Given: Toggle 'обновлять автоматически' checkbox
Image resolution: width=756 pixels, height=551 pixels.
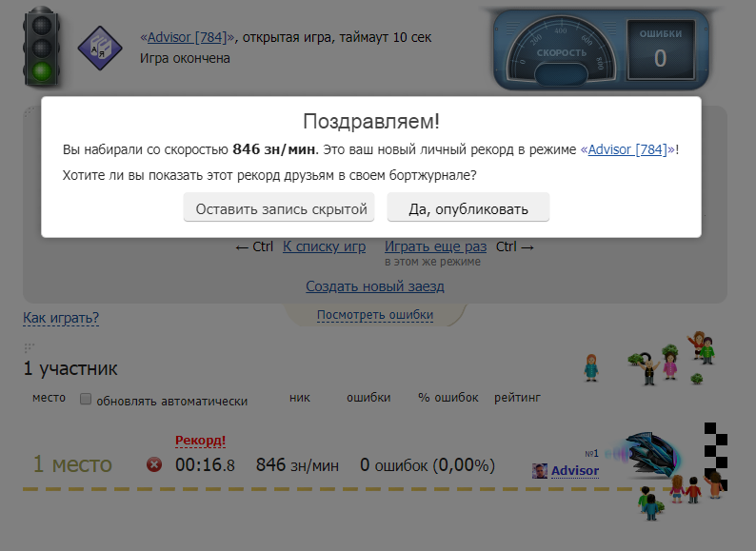Looking at the screenshot, I should pyautogui.click(x=86, y=399).
